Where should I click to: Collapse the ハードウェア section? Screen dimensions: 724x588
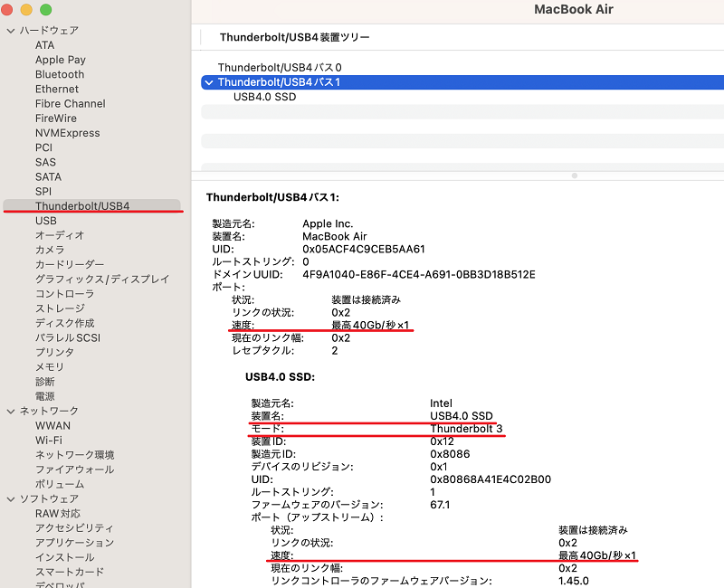(x=11, y=31)
